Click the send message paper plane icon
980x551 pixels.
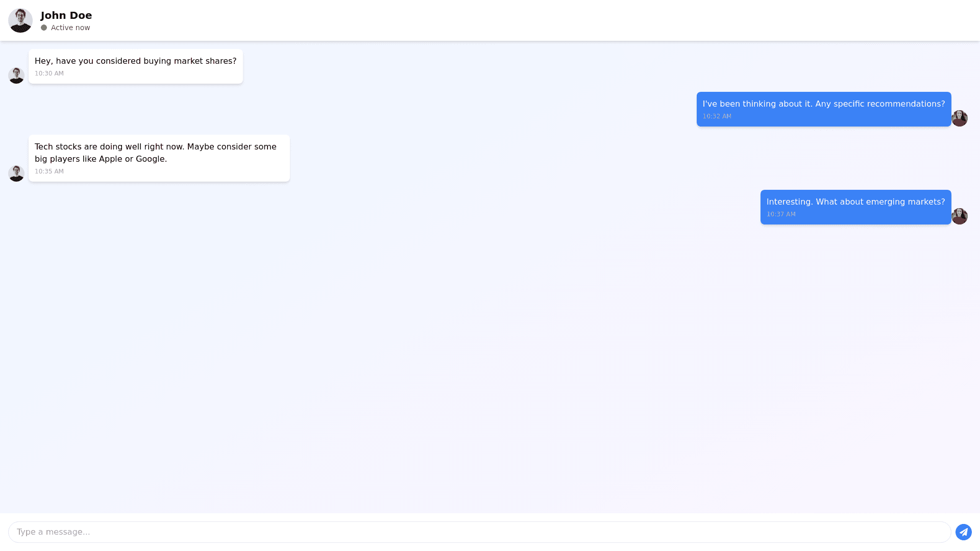963,532
